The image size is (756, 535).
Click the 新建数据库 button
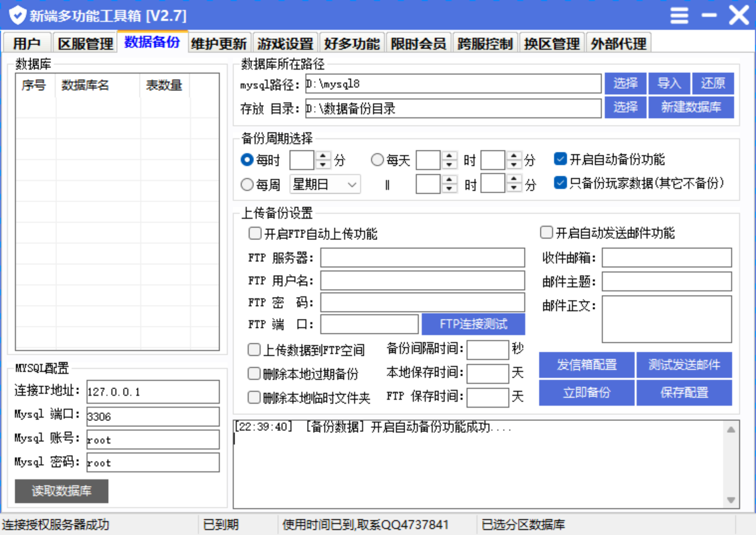point(691,107)
